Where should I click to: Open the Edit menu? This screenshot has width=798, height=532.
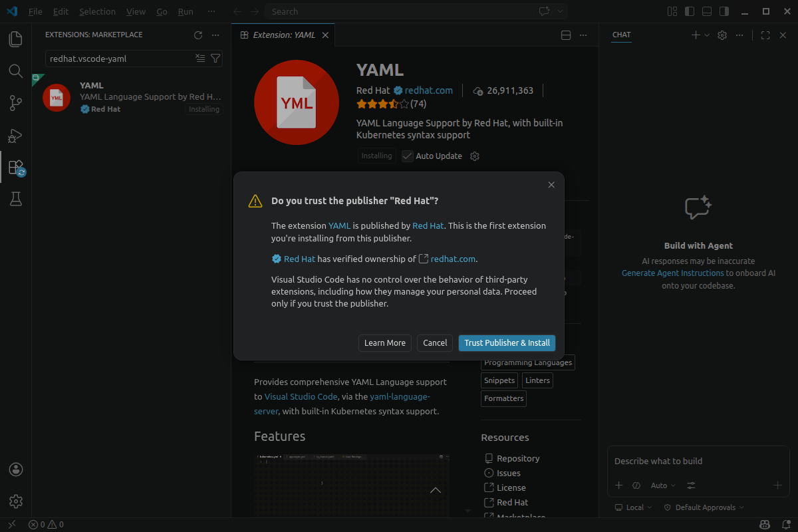(61, 11)
